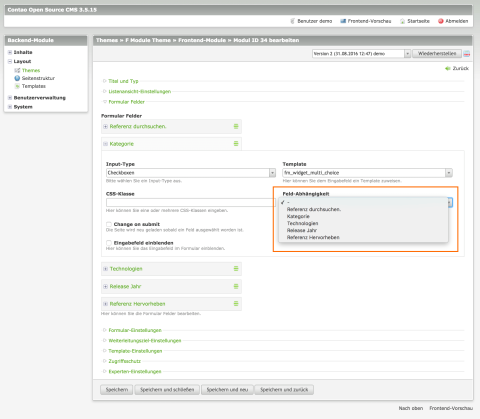This screenshot has height=419, width=480.
Task: Collapse the Layout backend group
Action: (x=10, y=61)
